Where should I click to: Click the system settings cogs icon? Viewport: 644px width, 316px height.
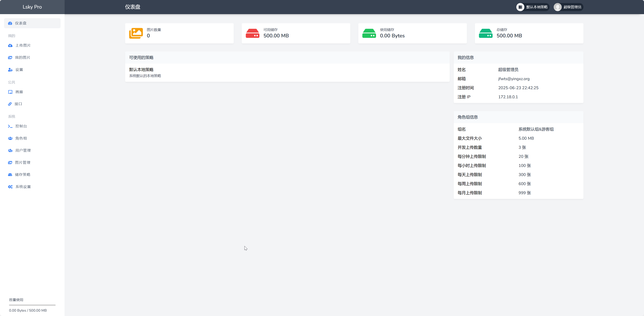[x=10, y=187]
